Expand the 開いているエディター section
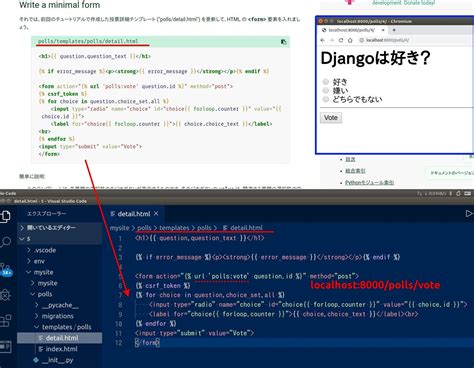The image size is (474, 368). [x=59, y=228]
